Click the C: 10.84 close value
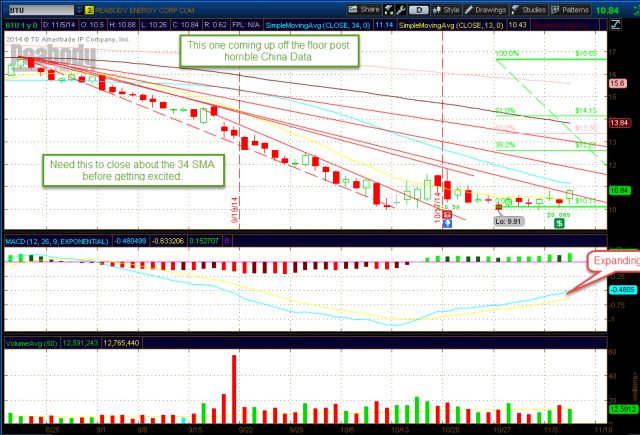 coord(185,25)
